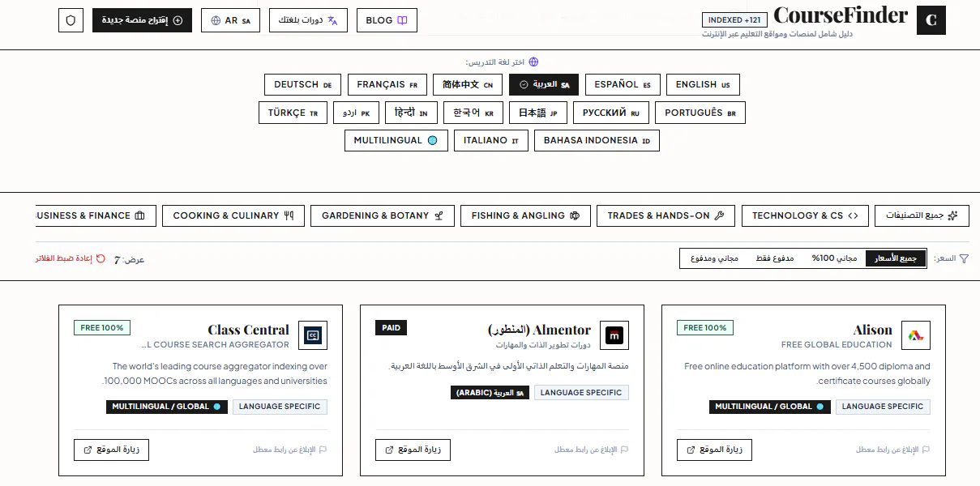
Task: Choose GARDENING & BOTANY category
Action: [x=383, y=215]
